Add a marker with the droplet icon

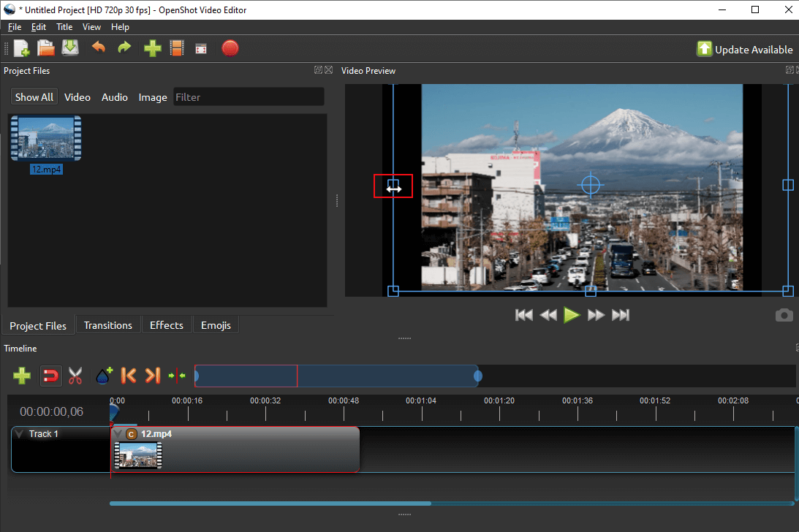click(x=104, y=376)
